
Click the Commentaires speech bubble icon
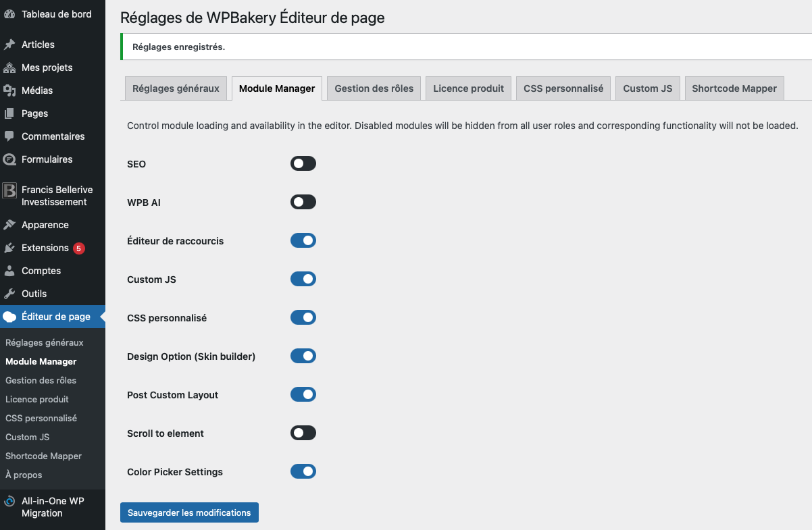coord(9,136)
